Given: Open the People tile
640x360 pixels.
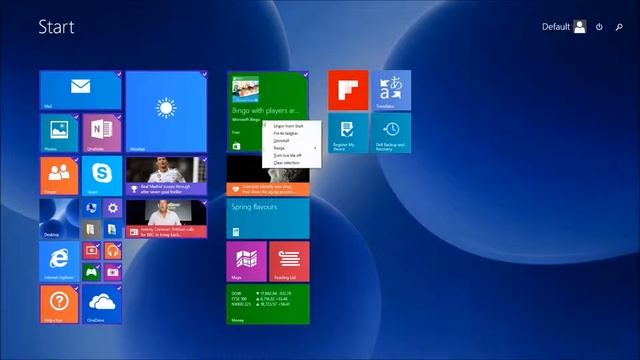Looking at the screenshot, I should point(59,176).
